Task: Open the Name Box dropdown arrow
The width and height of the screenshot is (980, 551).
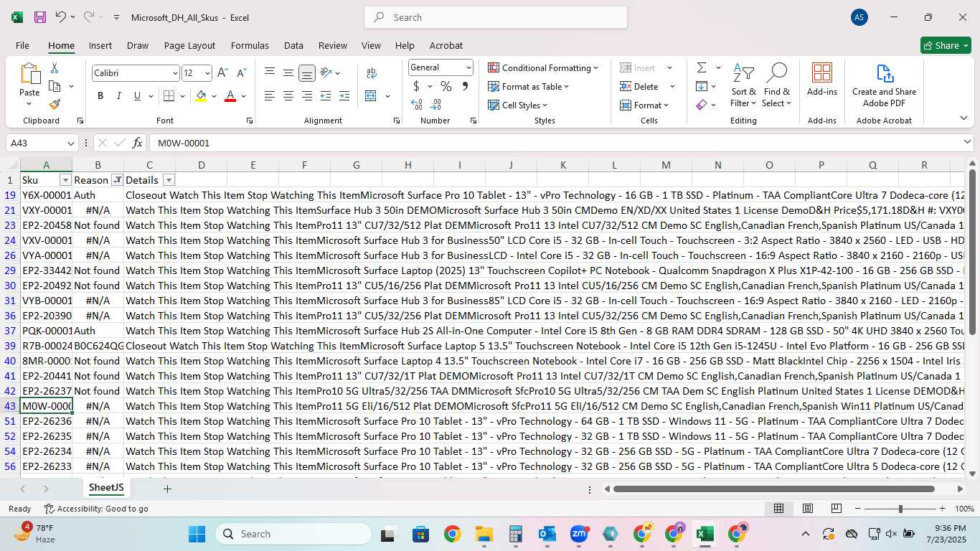Action: 70,143
